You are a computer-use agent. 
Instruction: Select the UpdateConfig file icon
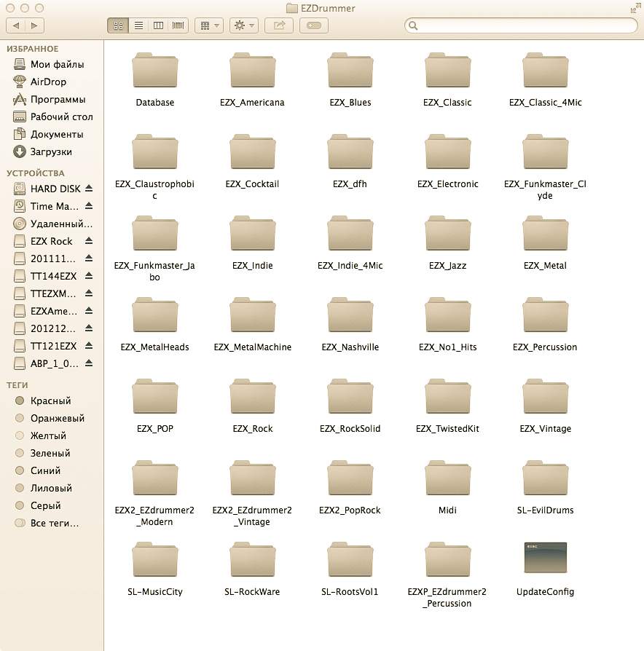pos(545,559)
